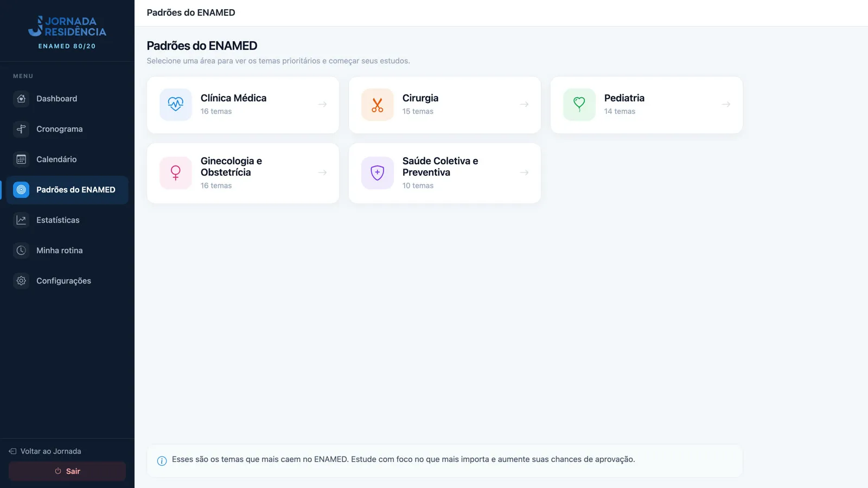The image size is (868, 488).
Task: Open the Pediatria card title
Action: tap(624, 98)
